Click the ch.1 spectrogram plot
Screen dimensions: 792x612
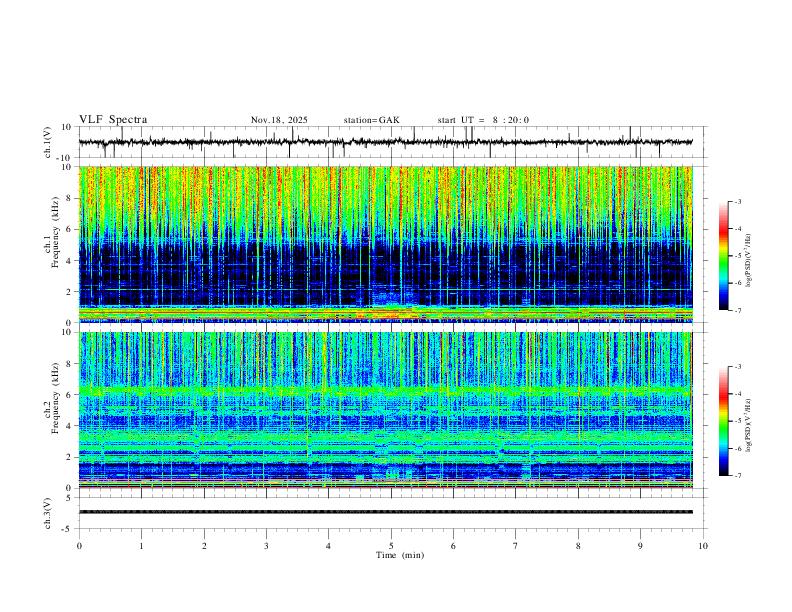click(386, 244)
